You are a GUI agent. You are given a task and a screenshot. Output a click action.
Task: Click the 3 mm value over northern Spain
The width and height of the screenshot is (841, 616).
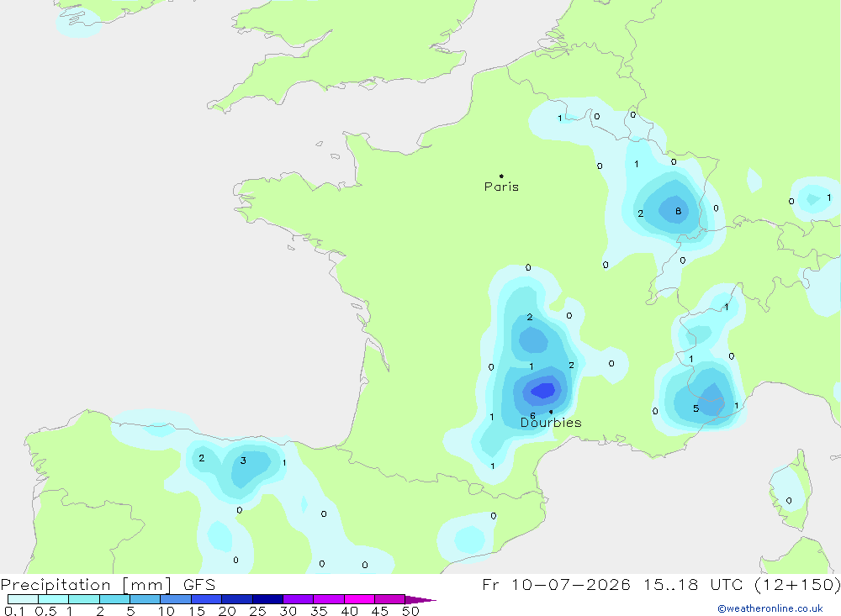[x=243, y=461]
